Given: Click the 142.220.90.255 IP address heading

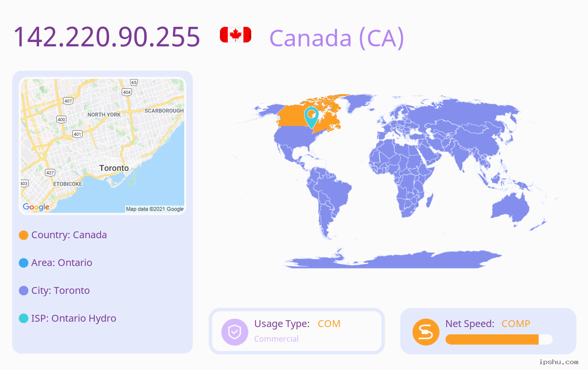Looking at the screenshot, I should (x=107, y=37).
